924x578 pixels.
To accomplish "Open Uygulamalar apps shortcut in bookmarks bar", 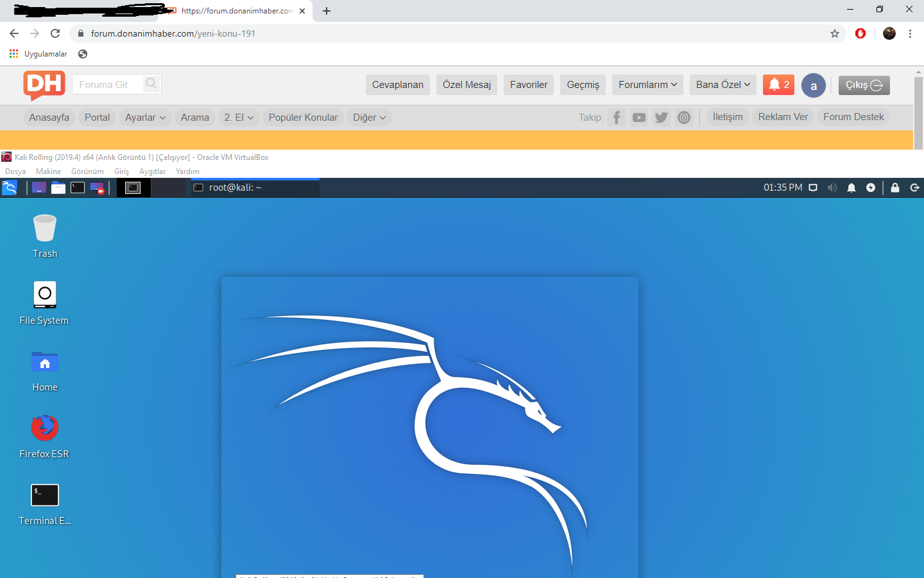I will [38, 54].
